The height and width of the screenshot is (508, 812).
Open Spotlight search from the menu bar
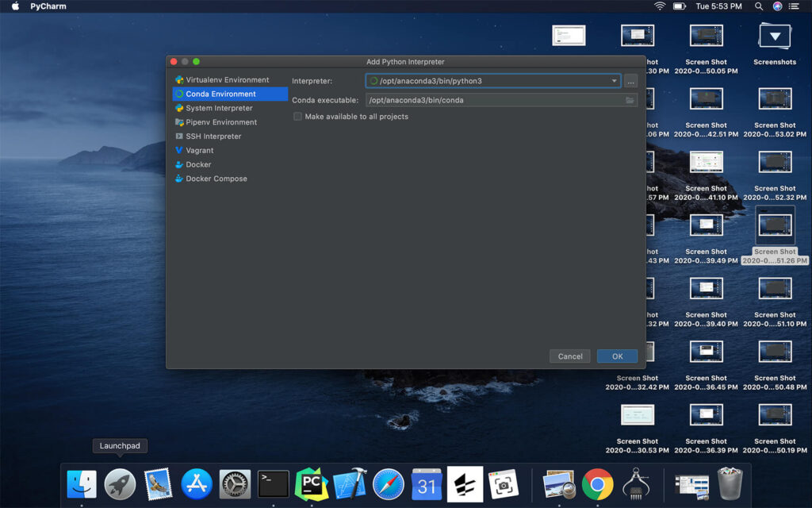click(x=759, y=6)
